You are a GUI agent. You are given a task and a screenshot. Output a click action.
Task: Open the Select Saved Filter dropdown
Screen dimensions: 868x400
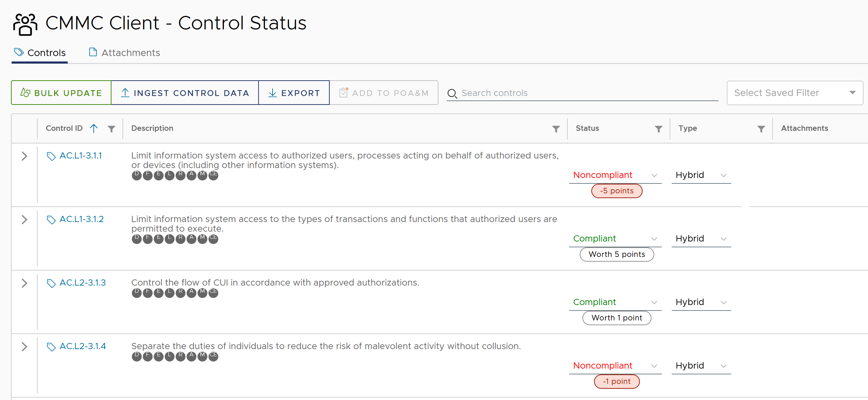click(794, 93)
